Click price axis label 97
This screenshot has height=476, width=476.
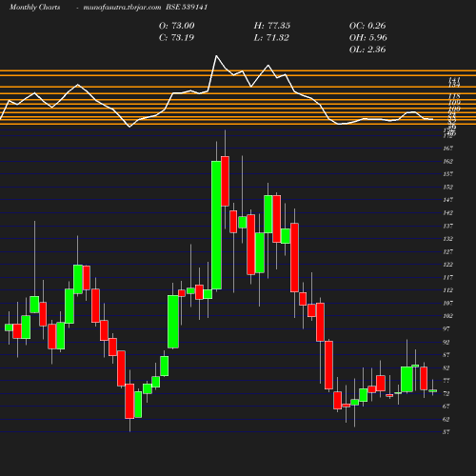[x=446, y=328]
